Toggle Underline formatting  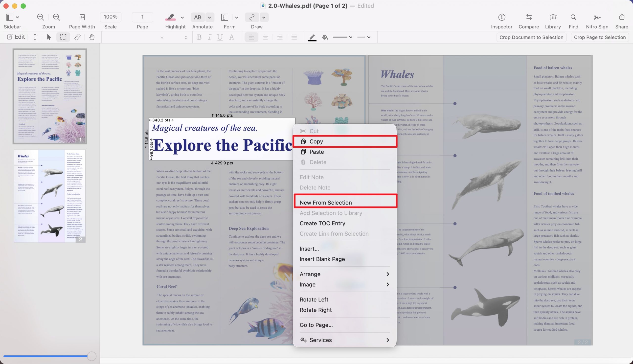pos(220,37)
